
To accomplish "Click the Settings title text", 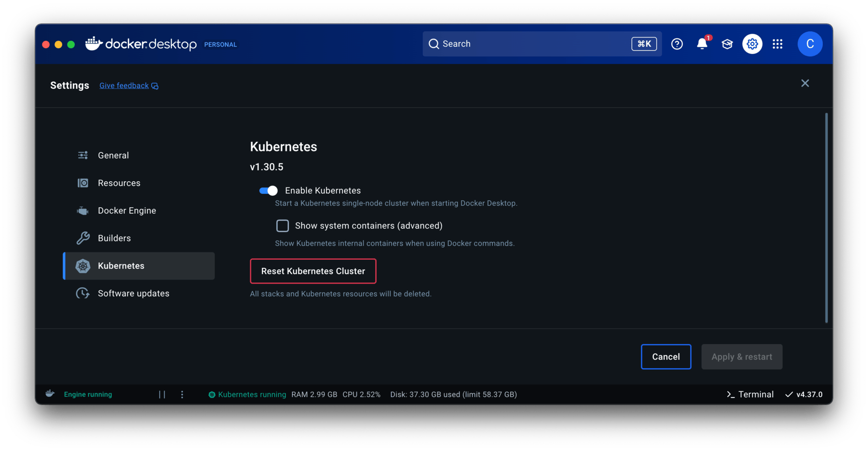I will pos(69,85).
